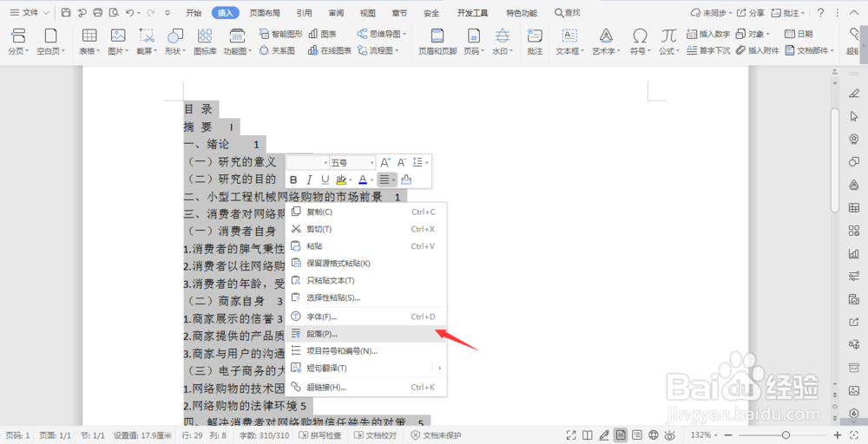Open the 图片 picture insert tool

coord(118,42)
